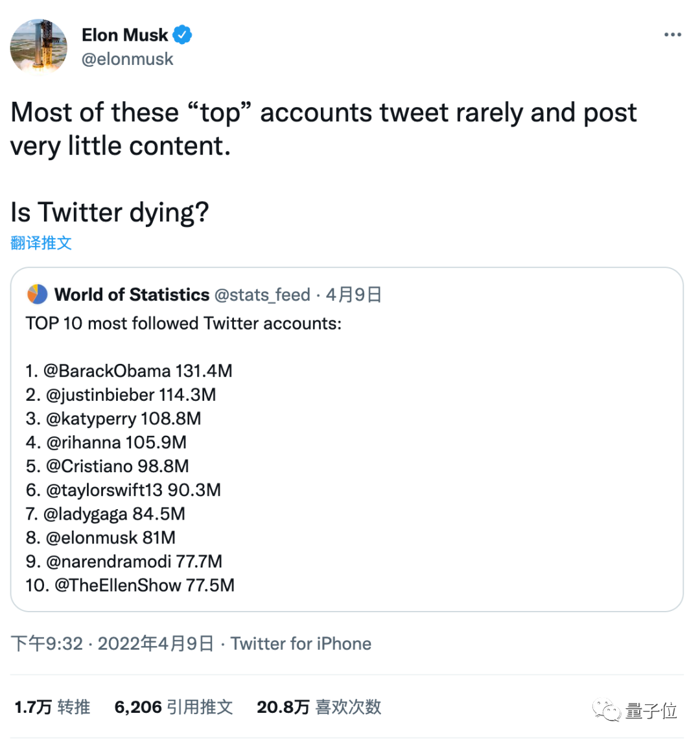Image resolution: width=700 pixels, height=742 pixels.
Task: Open the quoted tweet's 4月9日 date
Action: [x=354, y=294]
